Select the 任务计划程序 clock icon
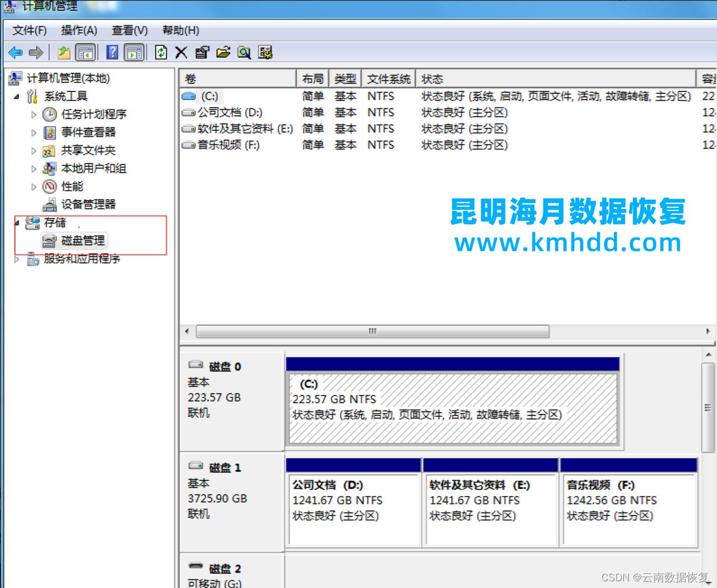 (x=50, y=114)
